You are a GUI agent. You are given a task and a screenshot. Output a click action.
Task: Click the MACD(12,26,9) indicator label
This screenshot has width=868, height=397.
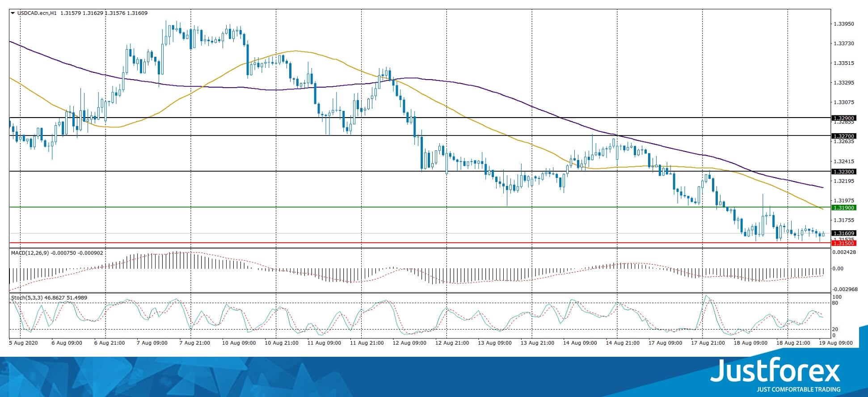pyautogui.click(x=30, y=253)
